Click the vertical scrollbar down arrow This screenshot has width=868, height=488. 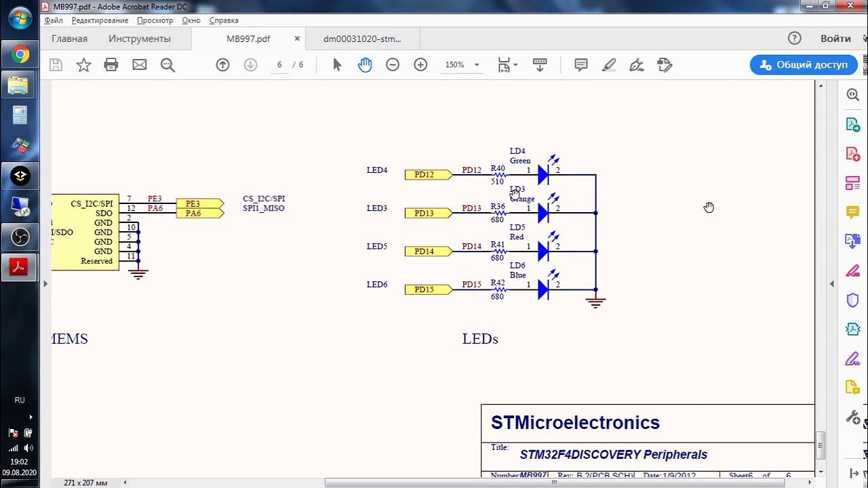click(821, 472)
